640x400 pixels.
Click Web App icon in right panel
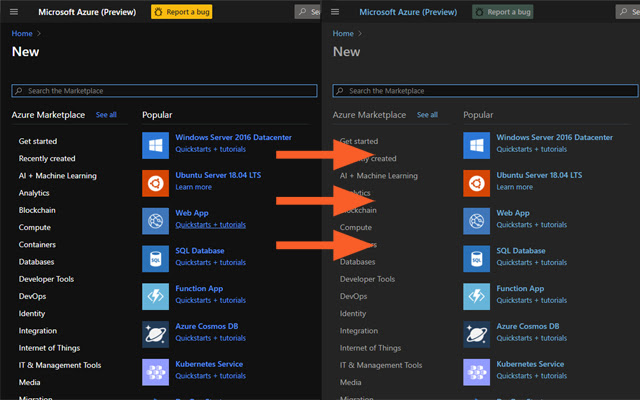[477, 221]
